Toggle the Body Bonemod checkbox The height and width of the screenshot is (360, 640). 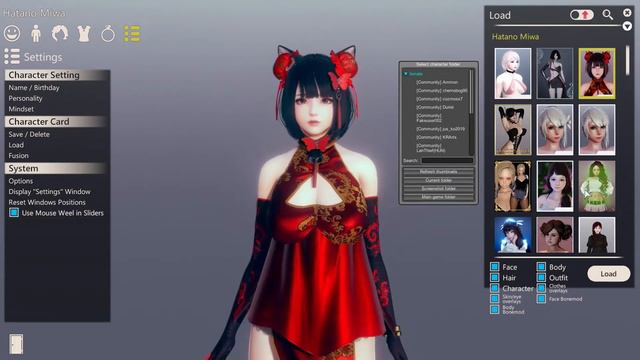(x=495, y=309)
